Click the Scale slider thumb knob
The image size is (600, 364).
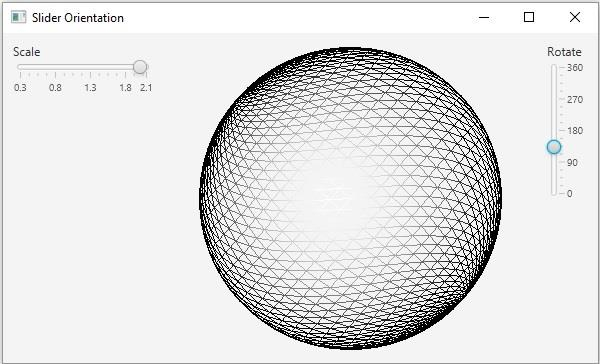pyautogui.click(x=140, y=67)
